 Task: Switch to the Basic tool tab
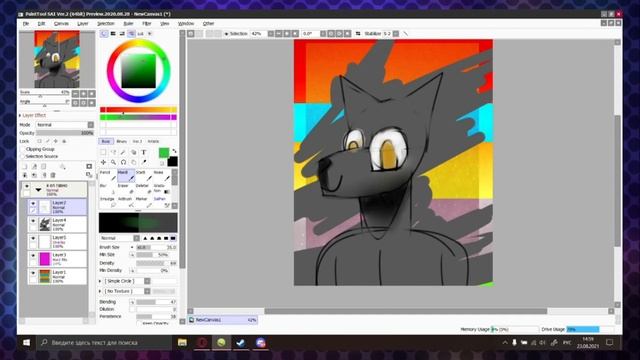point(106,141)
